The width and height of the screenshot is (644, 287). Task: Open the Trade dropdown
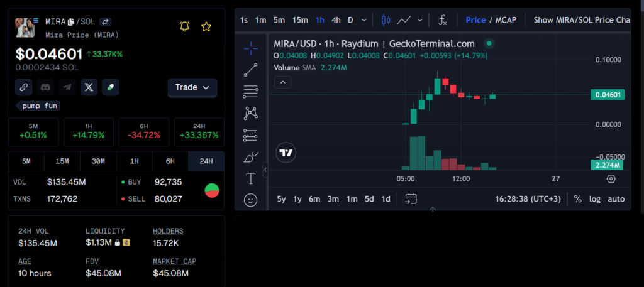pos(192,88)
